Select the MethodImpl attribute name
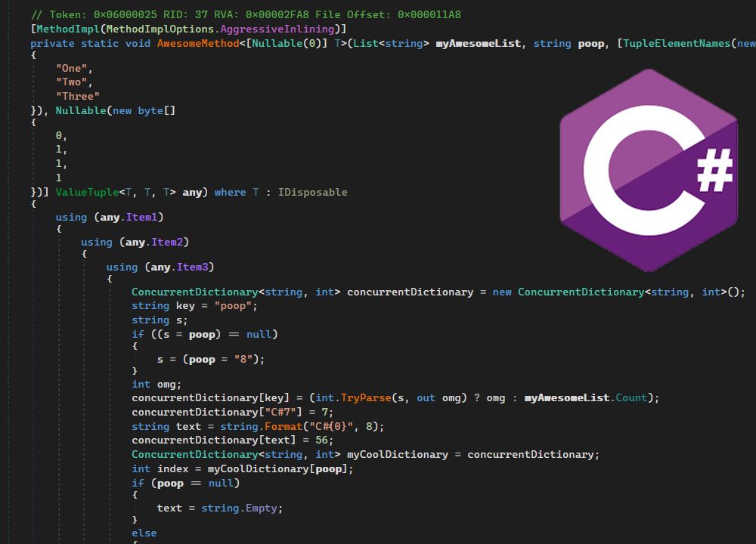This screenshot has width=756, height=544. [68, 29]
